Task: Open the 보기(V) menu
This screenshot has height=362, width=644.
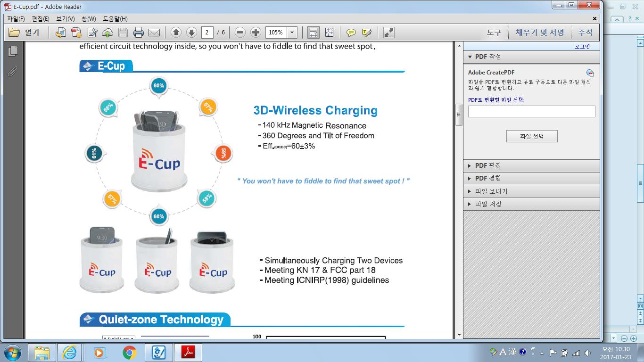Action: click(x=65, y=19)
